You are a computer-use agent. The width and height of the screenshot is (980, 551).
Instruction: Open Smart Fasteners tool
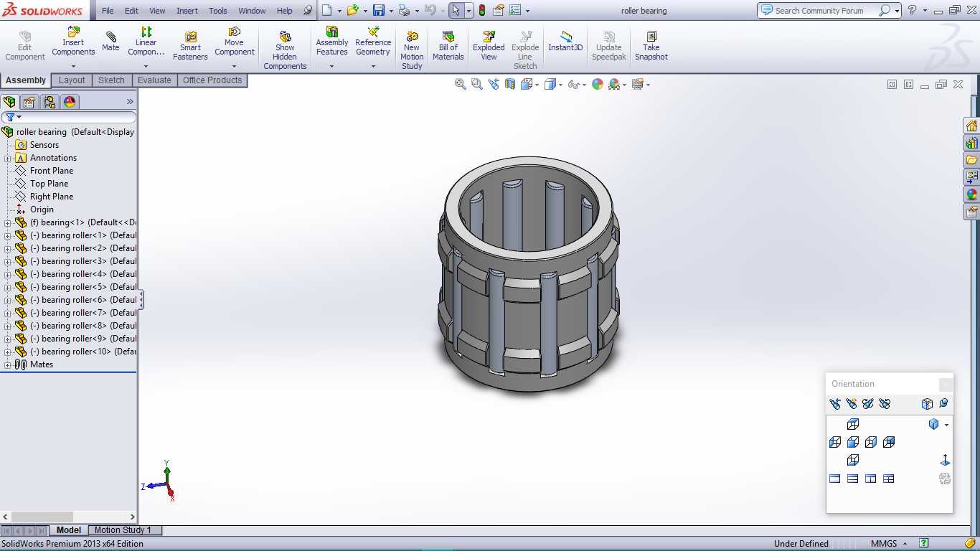[x=190, y=46]
